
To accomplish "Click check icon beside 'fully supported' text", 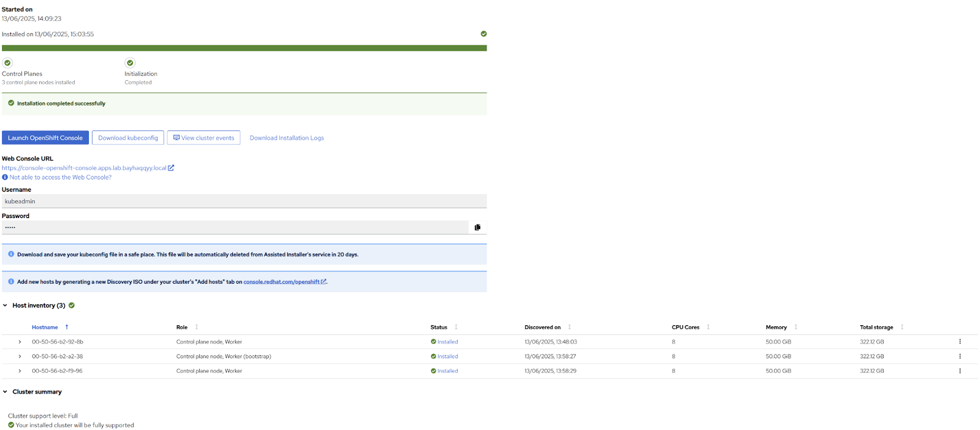I will (x=11, y=425).
